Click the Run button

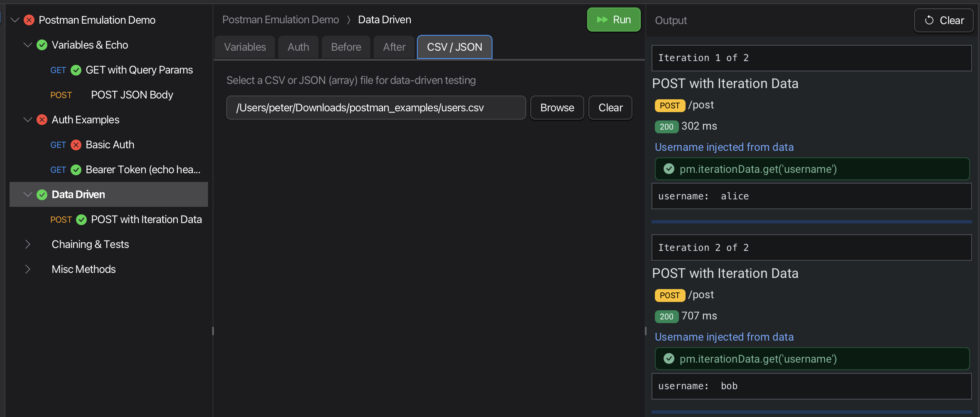[x=614, y=19]
